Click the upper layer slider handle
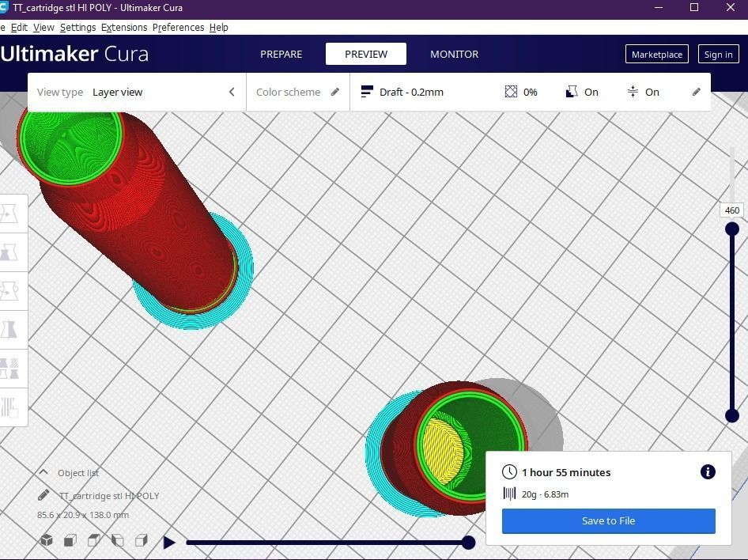This screenshot has width=748, height=560. click(x=732, y=229)
